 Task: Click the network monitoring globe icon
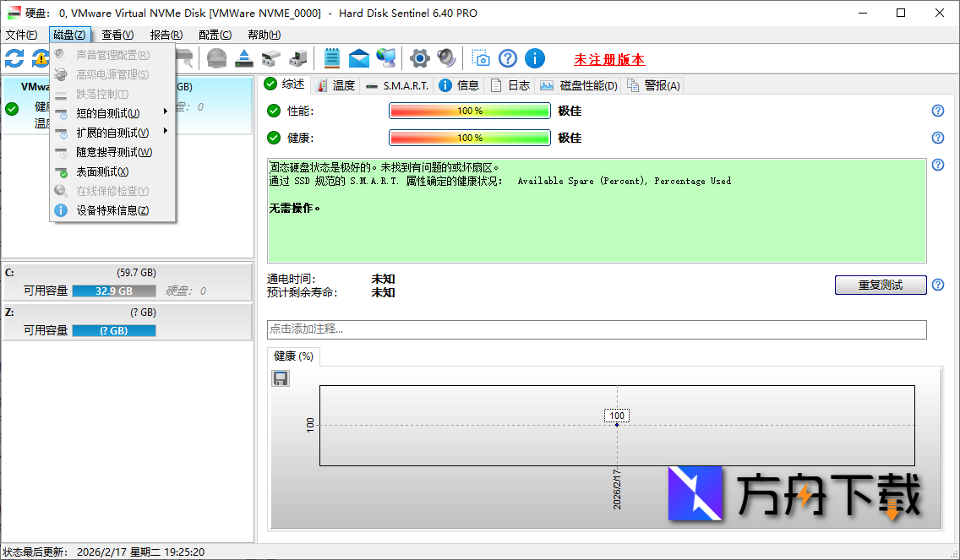click(x=386, y=57)
